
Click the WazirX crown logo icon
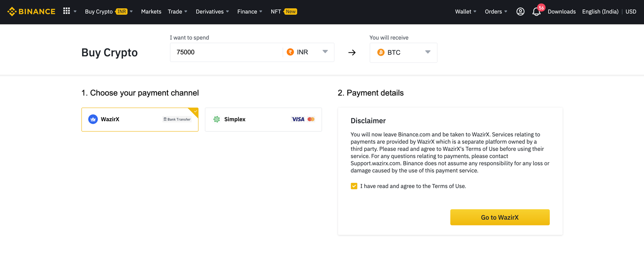tap(93, 119)
